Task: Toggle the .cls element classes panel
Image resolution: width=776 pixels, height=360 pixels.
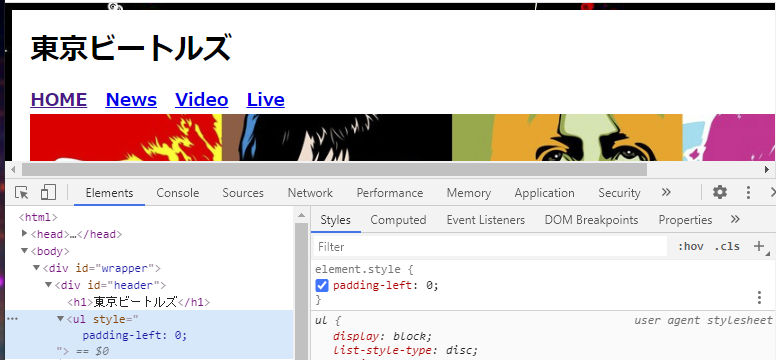Action: (x=727, y=247)
